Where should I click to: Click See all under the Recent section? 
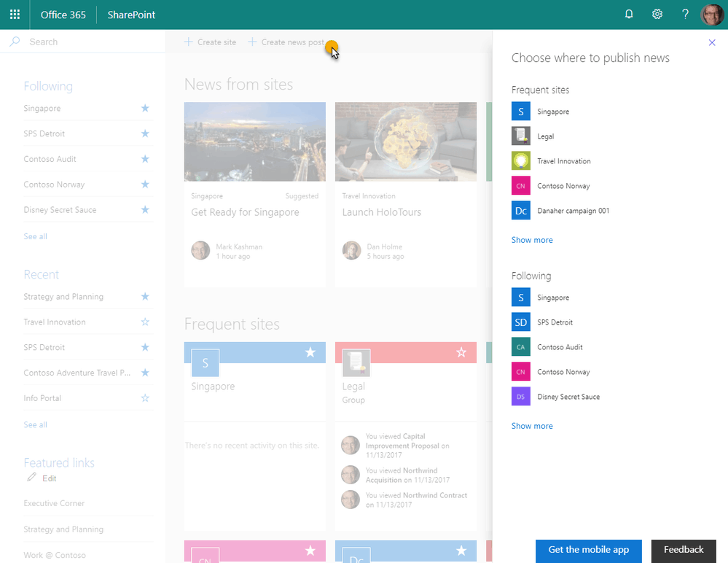pos(36,424)
